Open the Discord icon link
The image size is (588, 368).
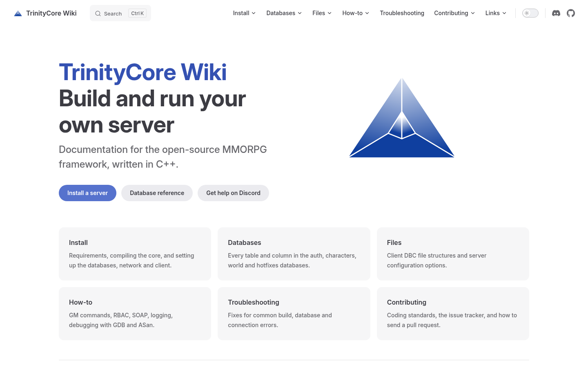click(556, 13)
